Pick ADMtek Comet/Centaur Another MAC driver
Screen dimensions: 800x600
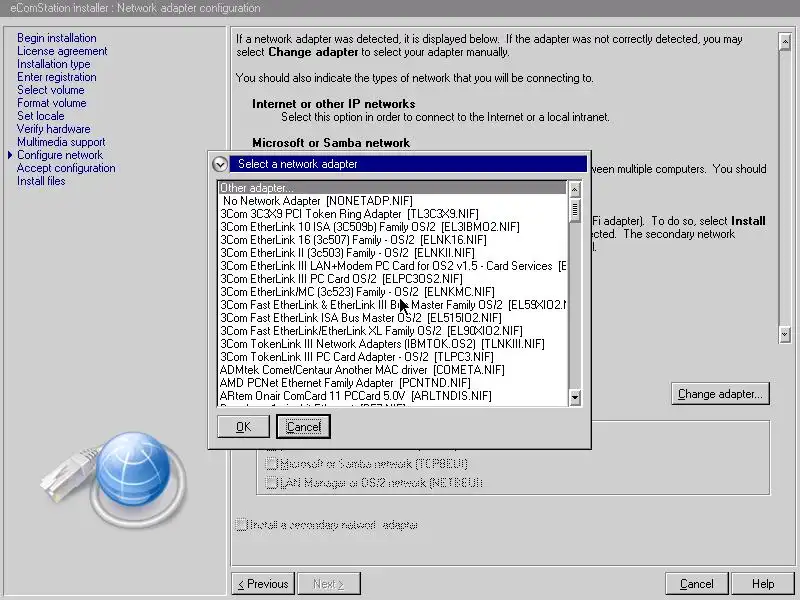[x=392, y=370]
